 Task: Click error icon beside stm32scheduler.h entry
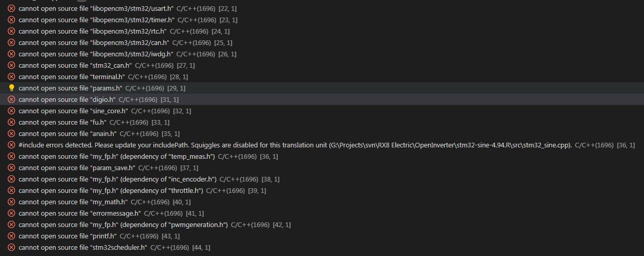11,247
